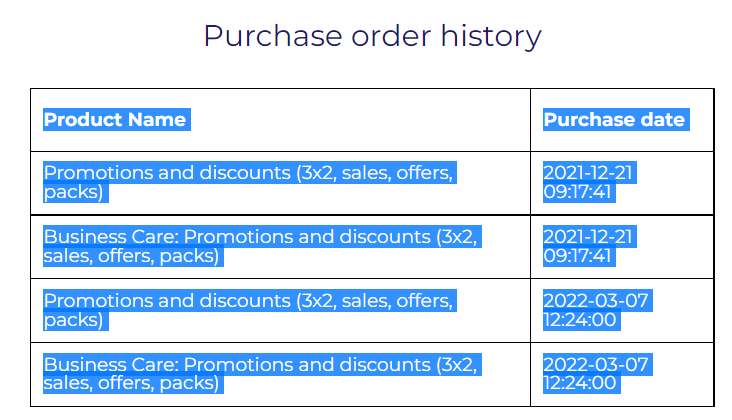The height and width of the screenshot is (420, 732).
Task: Click the word "packs)" in third data row
Action: (x=73, y=319)
